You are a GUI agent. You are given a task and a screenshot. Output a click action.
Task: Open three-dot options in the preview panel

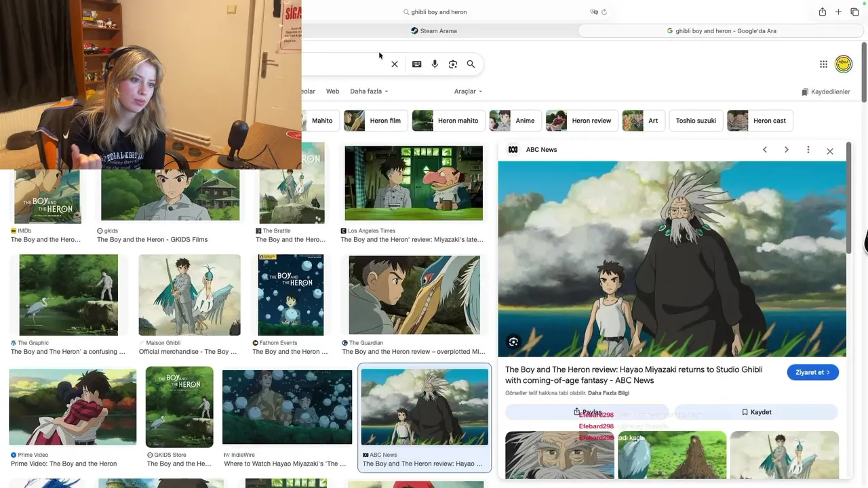pyautogui.click(x=808, y=150)
